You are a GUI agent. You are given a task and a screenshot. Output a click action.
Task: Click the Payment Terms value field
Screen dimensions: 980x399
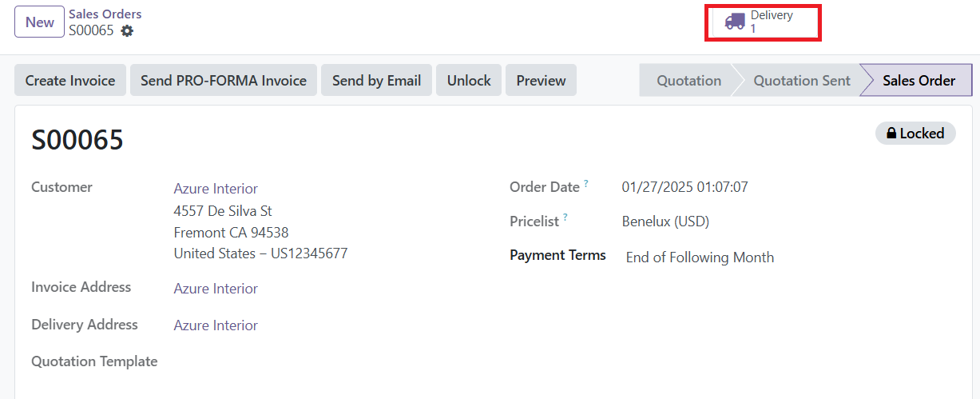[700, 257]
